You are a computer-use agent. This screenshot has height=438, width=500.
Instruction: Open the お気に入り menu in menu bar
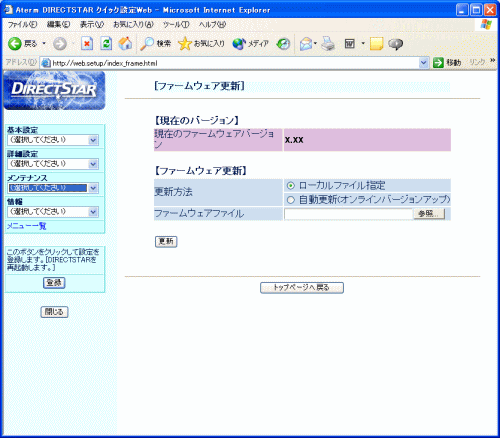(x=133, y=25)
